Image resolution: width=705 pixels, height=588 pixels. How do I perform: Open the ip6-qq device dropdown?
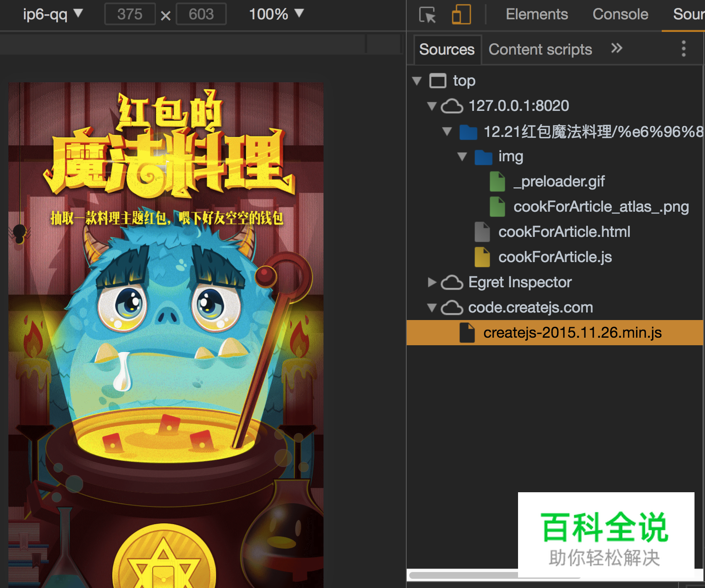click(x=53, y=14)
